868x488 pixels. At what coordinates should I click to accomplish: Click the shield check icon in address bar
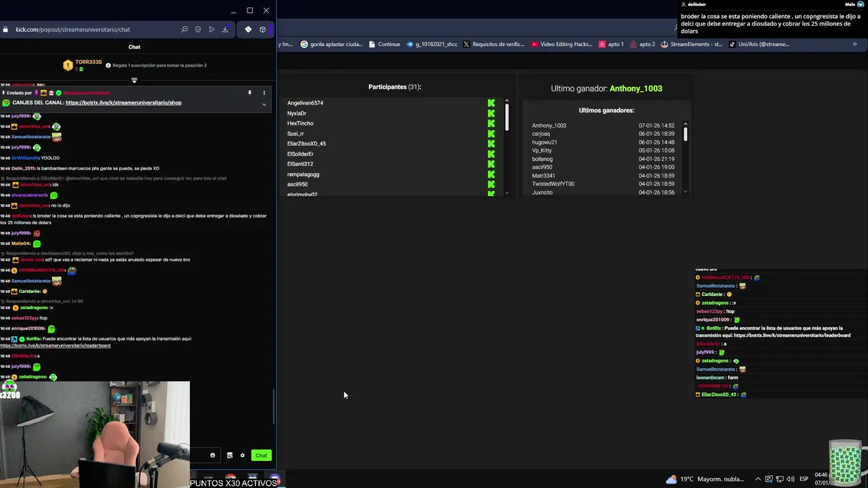point(198,29)
